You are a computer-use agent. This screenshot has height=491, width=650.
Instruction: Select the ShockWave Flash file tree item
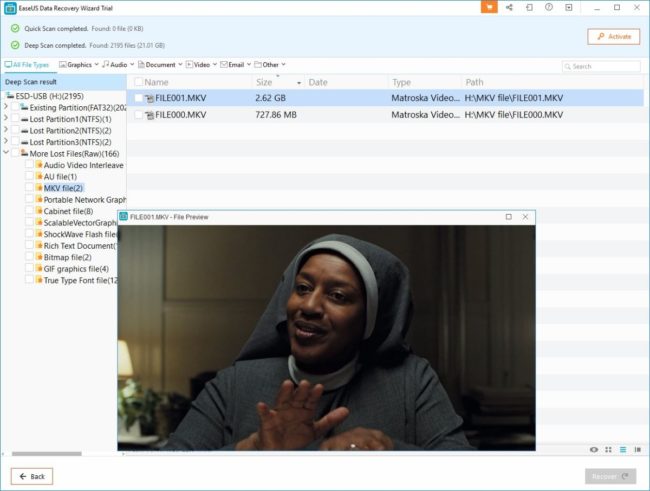point(81,234)
